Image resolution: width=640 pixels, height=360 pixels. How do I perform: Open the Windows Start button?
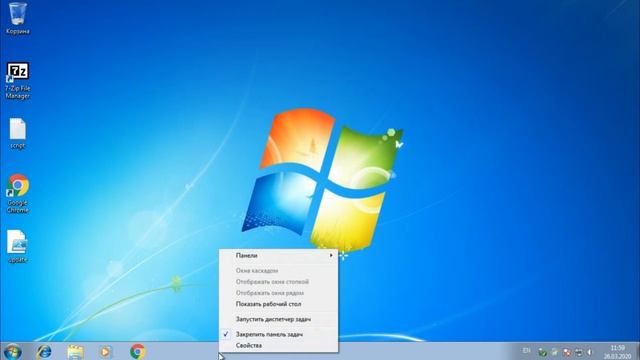pos(12,351)
